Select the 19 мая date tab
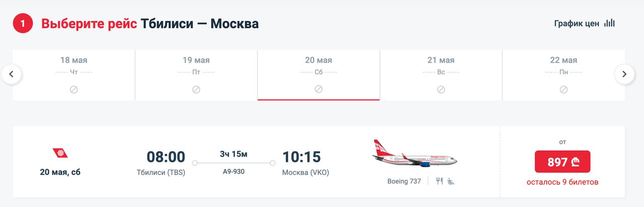This screenshot has width=644, height=207. (x=196, y=74)
